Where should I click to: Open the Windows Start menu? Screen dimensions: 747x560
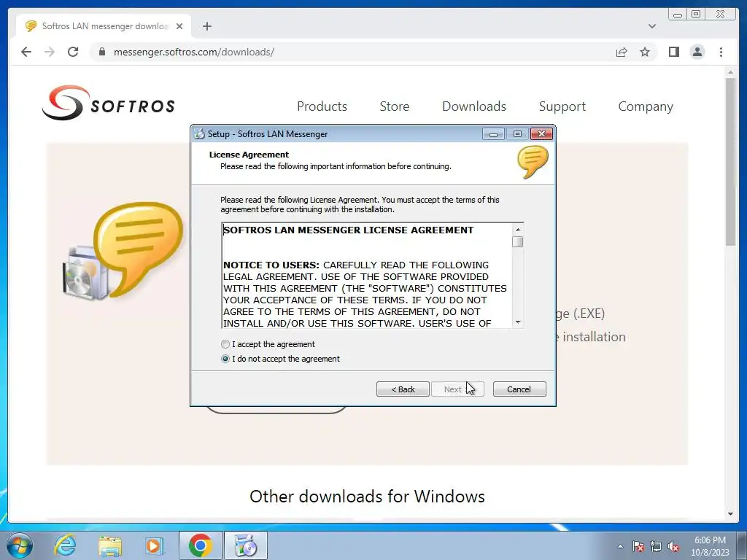point(20,545)
